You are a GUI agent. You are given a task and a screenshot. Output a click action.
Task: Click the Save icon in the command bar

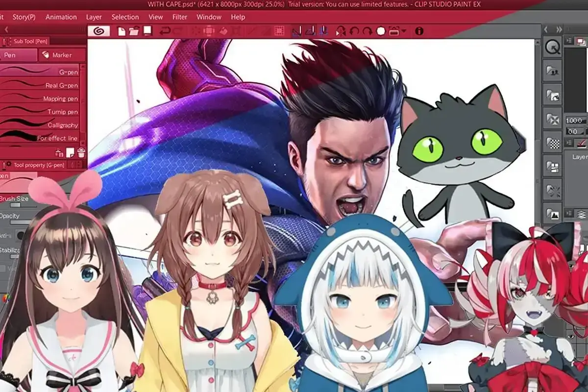point(147,31)
